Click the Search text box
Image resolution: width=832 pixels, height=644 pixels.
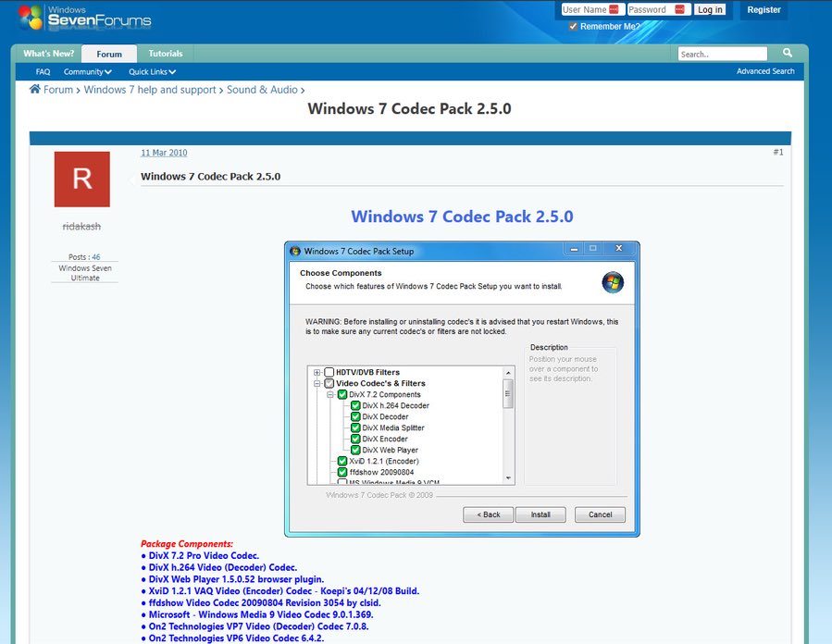(x=723, y=54)
